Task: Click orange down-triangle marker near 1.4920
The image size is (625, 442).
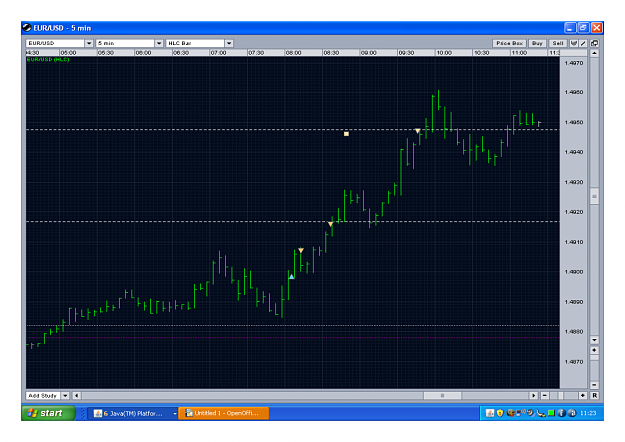Action: coord(330,224)
